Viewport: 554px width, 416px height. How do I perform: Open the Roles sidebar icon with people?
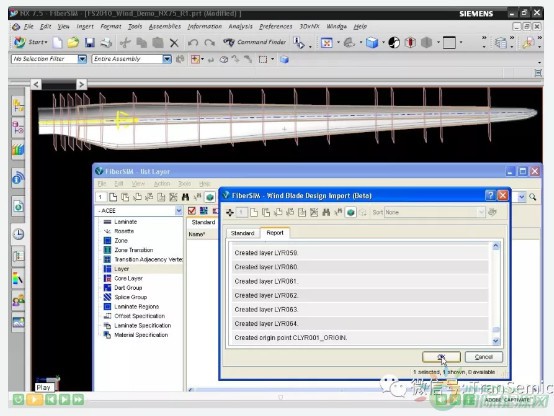coord(18,301)
